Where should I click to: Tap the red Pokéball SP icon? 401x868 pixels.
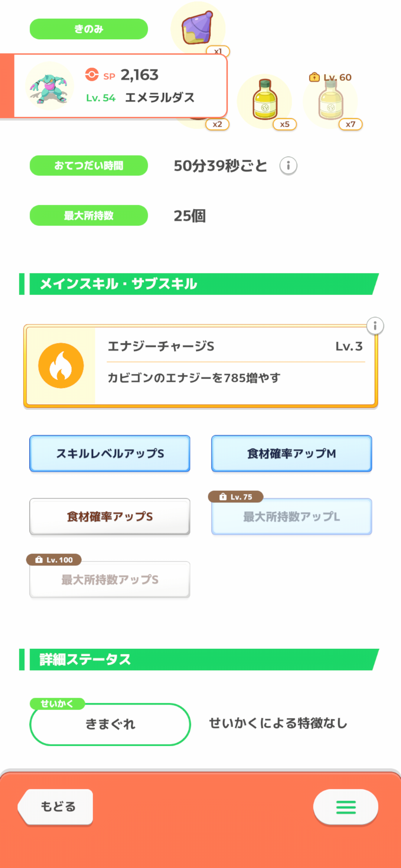tap(92, 75)
